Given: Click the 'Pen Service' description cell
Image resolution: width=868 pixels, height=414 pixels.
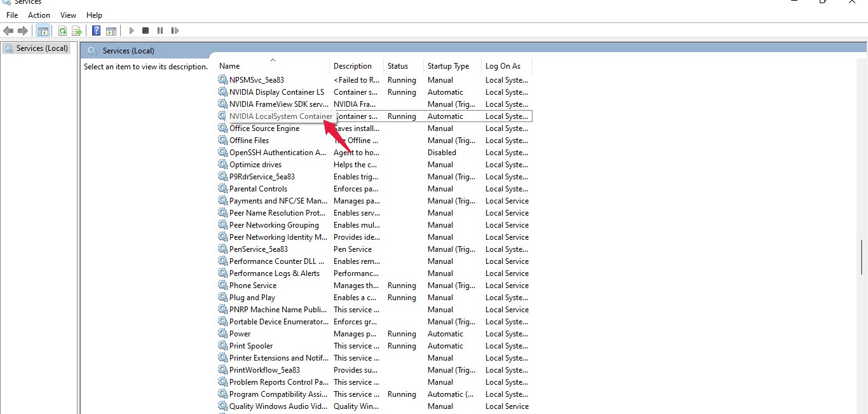Looking at the screenshot, I should coord(353,249).
